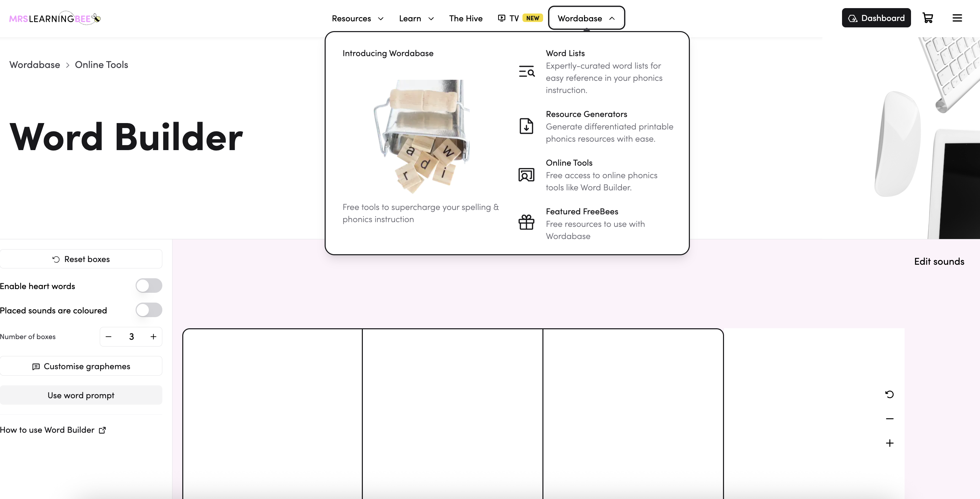Toggle Placed sounds are coloured switch
The height and width of the screenshot is (499, 980).
point(149,310)
